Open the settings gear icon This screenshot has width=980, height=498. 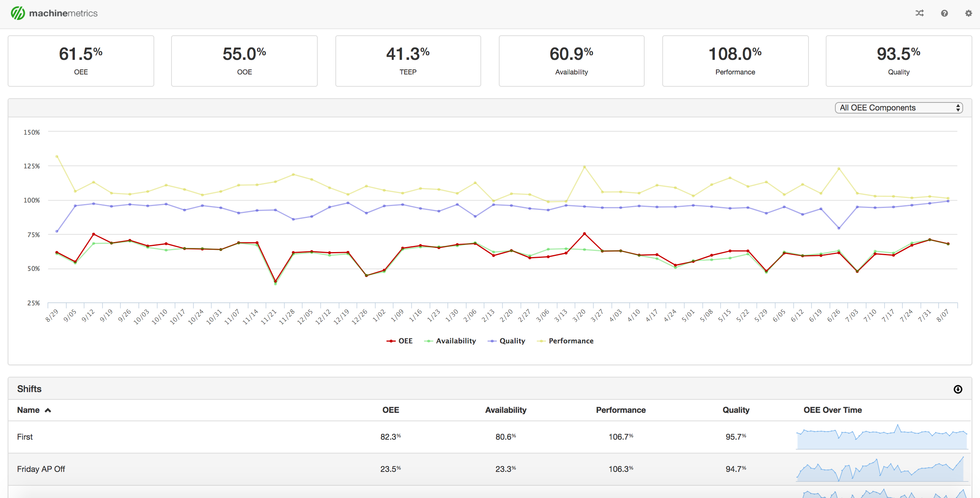click(968, 13)
